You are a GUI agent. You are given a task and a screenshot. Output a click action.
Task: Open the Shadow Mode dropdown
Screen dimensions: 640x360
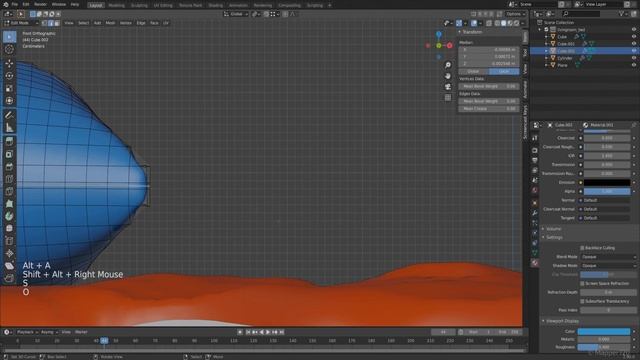(608, 266)
